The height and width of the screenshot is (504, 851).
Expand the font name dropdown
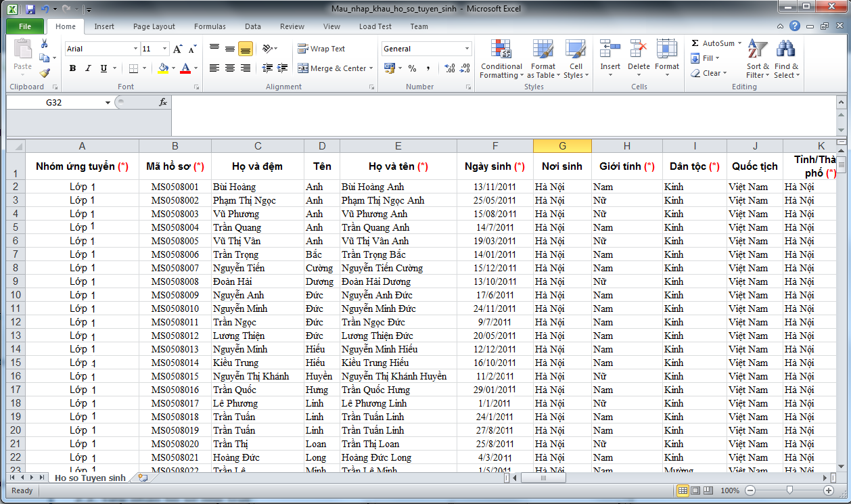pyautogui.click(x=135, y=49)
